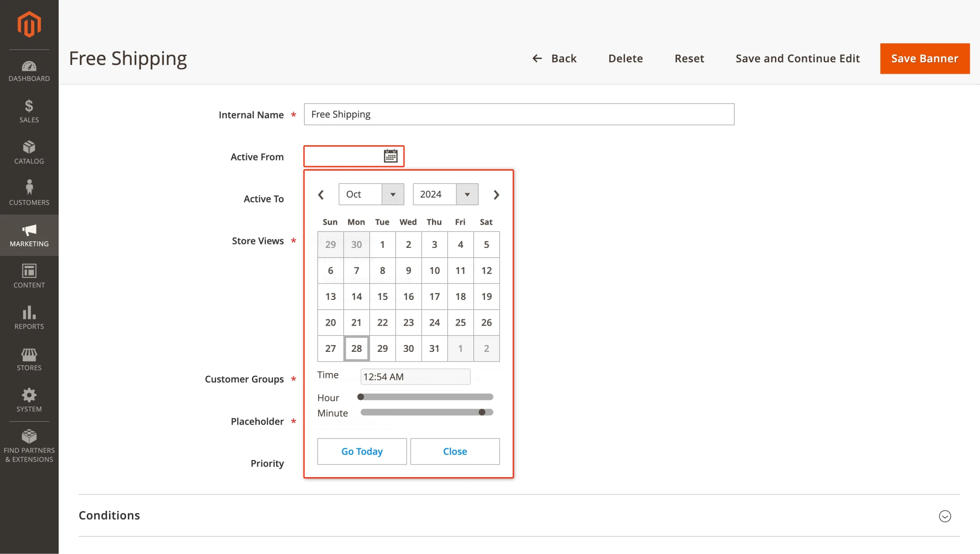The width and height of the screenshot is (980, 554).
Task: Open the month dropdown showing Oct
Action: click(371, 194)
